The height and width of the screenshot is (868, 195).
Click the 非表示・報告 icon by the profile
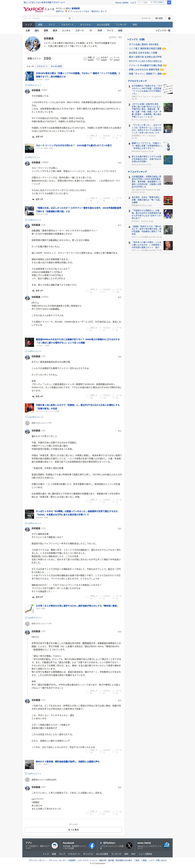(110, 37)
